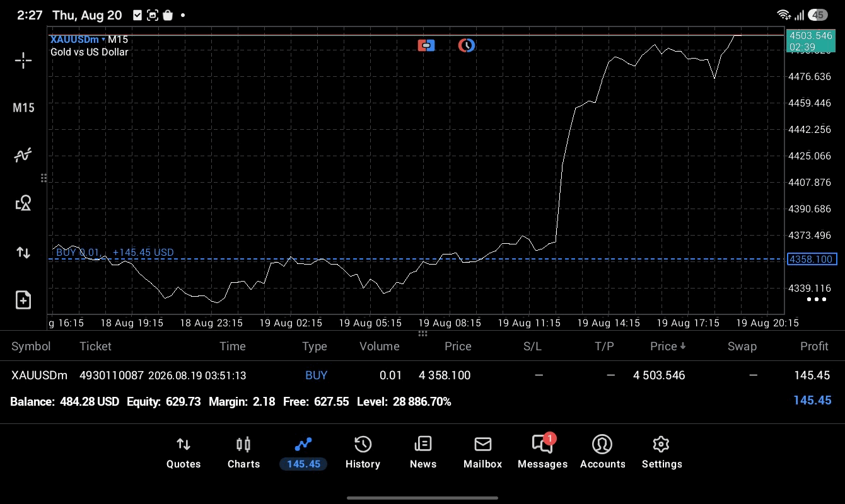Open three-dot chart menu
The height and width of the screenshot is (504, 845).
point(817,299)
